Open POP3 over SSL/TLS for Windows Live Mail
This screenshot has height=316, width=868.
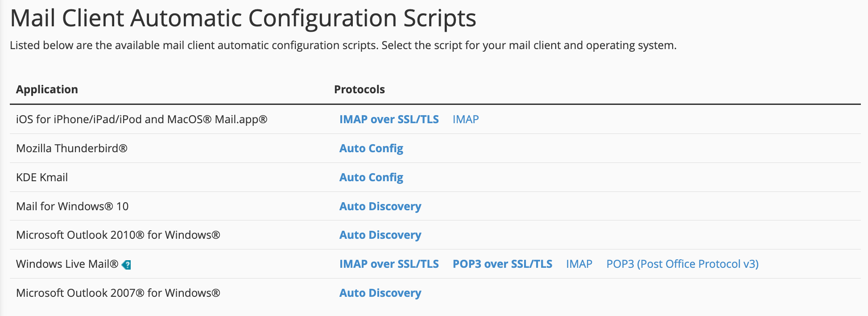502,264
